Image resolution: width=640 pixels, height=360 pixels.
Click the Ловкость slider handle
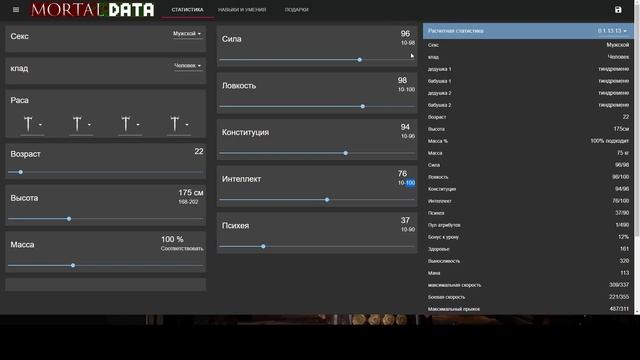pyautogui.click(x=362, y=107)
